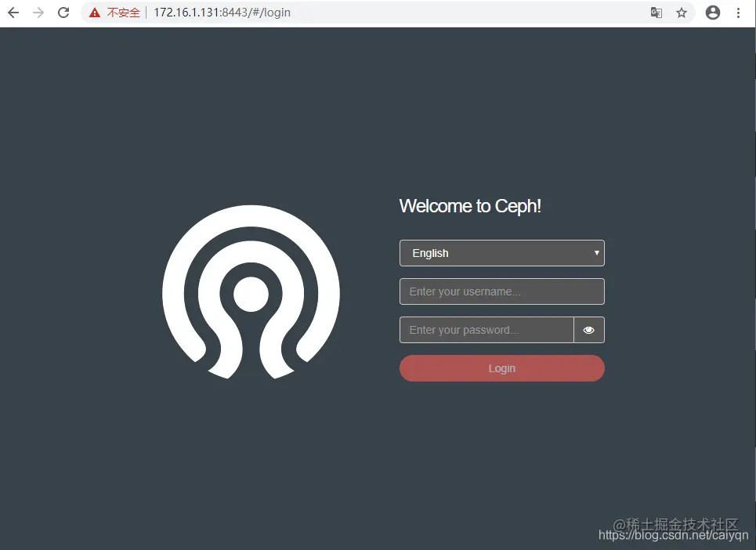
Task: Open the English language dropdown
Action: (x=502, y=253)
